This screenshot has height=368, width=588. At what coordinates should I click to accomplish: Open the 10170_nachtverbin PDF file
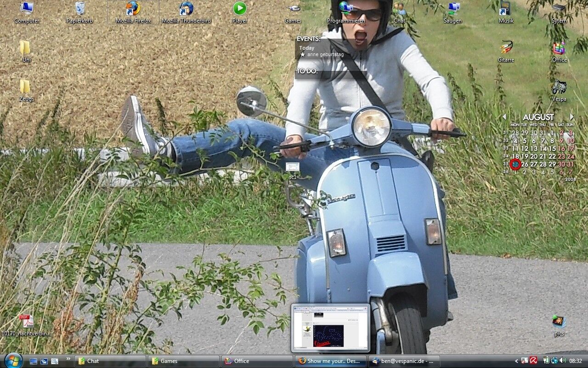pos(26,322)
